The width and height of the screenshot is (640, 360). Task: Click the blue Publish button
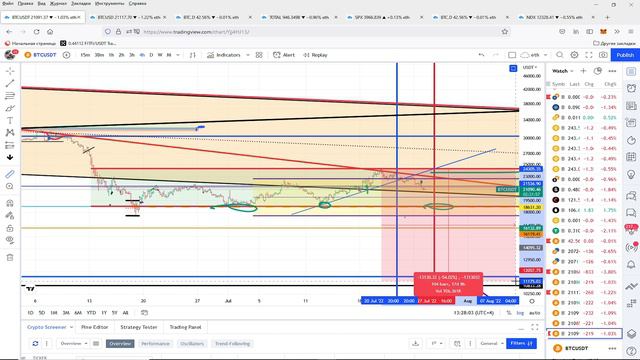(625, 55)
